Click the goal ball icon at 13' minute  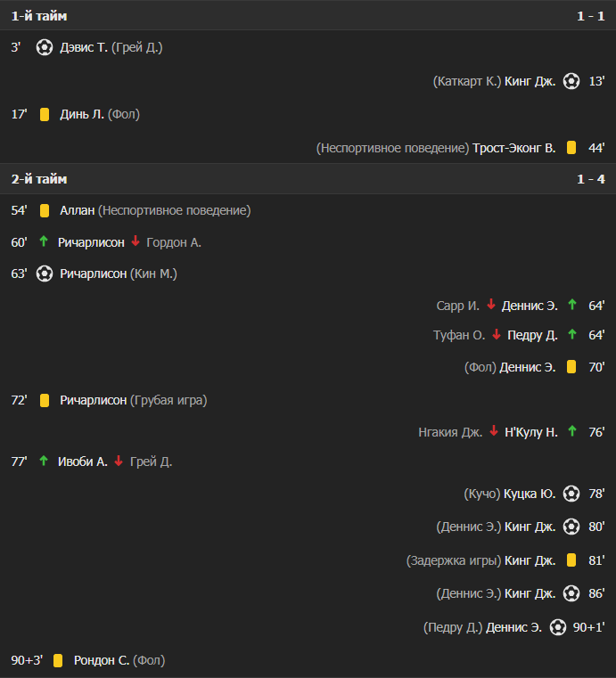point(571,81)
